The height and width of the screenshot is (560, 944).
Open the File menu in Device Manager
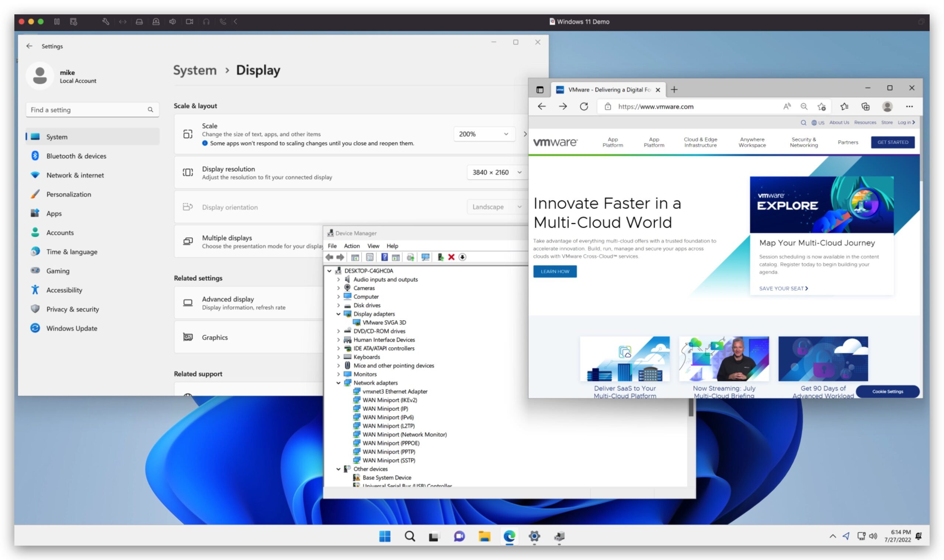click(332, 246)
